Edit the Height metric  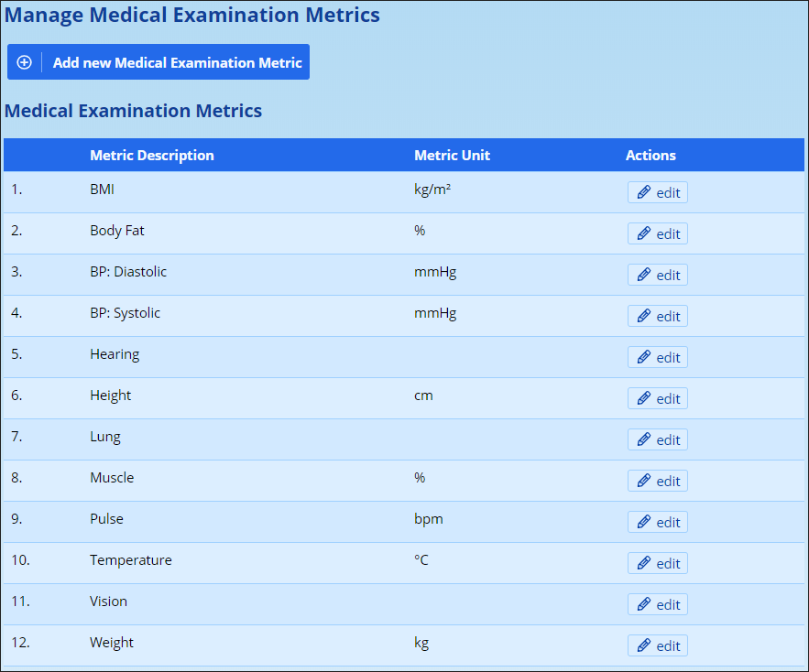[x=657, y=398]
